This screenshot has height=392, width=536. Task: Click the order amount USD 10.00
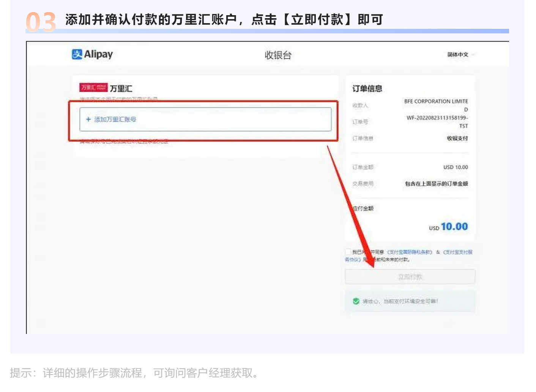pyautogui.click(x=456, y=167)
